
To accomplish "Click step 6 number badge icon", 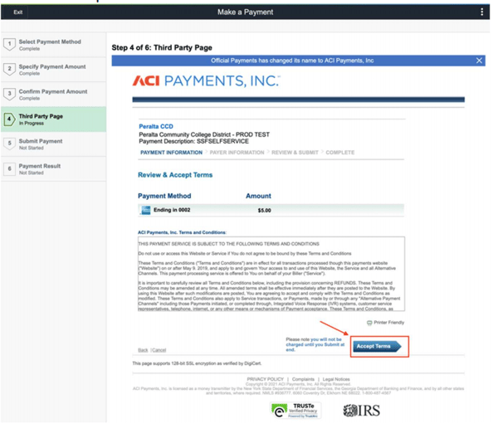I will (9, 168).
